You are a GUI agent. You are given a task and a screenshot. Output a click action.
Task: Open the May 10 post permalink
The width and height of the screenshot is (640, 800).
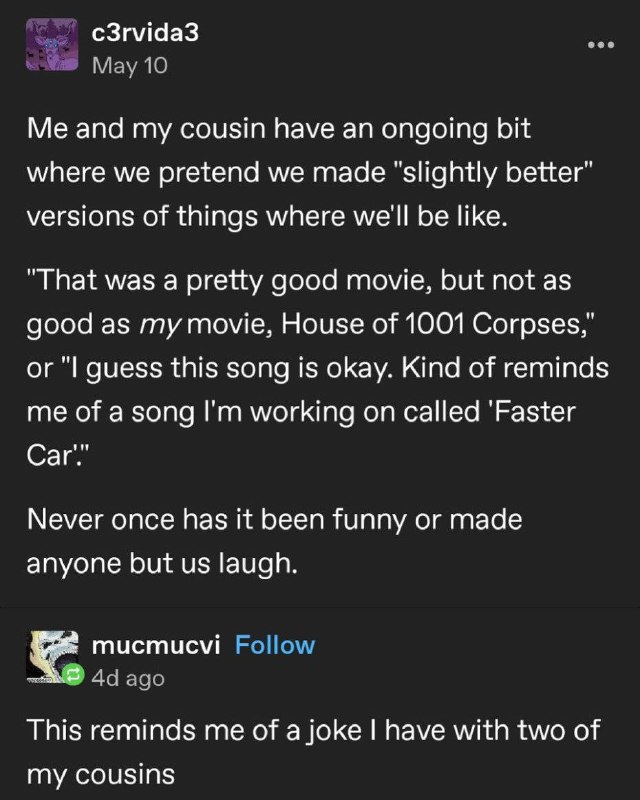130,66
